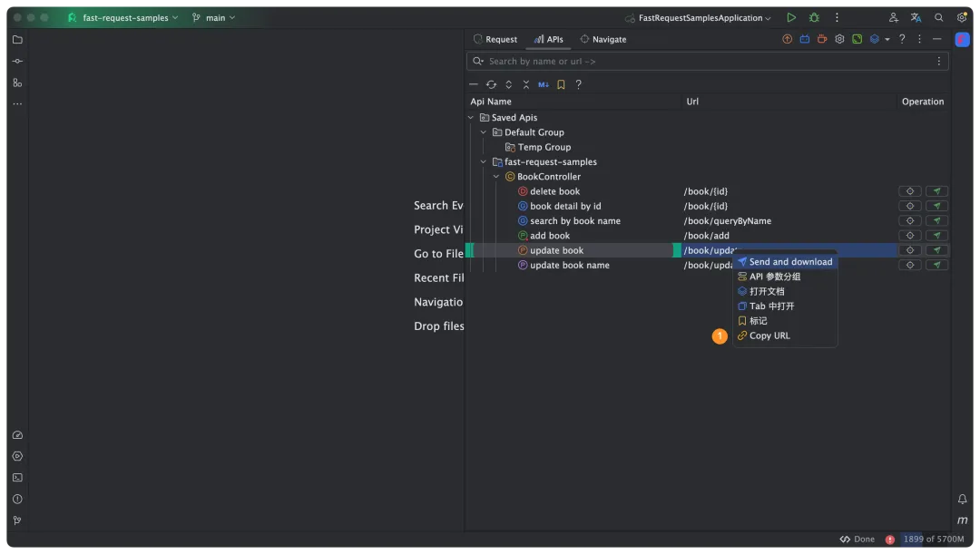980x554 pixels.
Task: Locate update book name API with target icon
Action: (910, 265)
